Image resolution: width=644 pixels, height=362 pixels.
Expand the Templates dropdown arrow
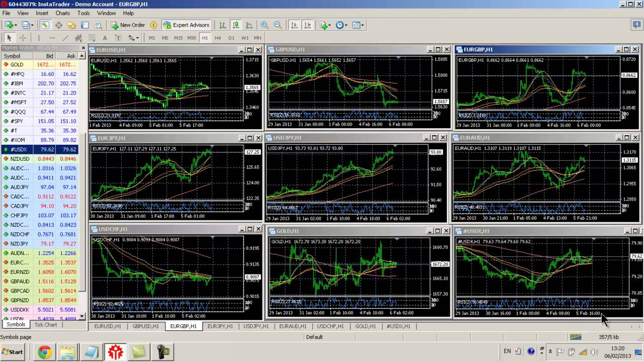click(x=362, y=25)
